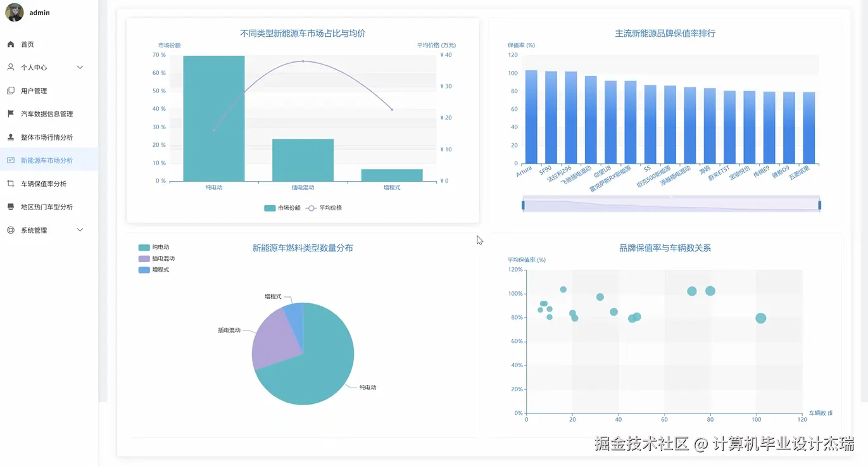Expand the 系统管理 submenu

[x=80, y=230]
